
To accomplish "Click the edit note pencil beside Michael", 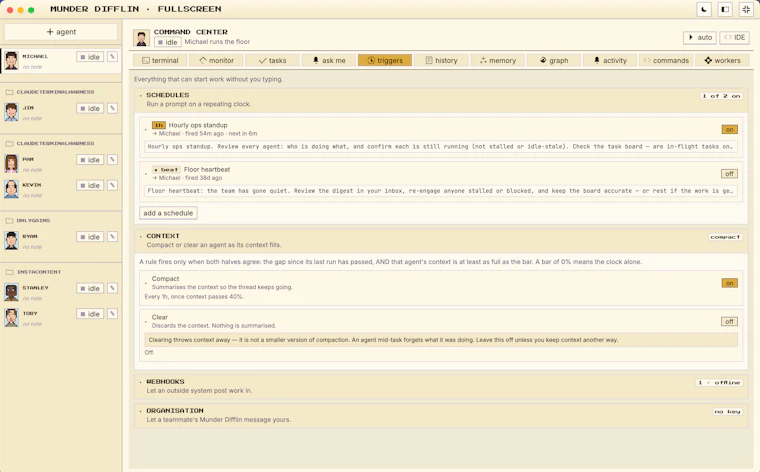I will coord(112,57).
